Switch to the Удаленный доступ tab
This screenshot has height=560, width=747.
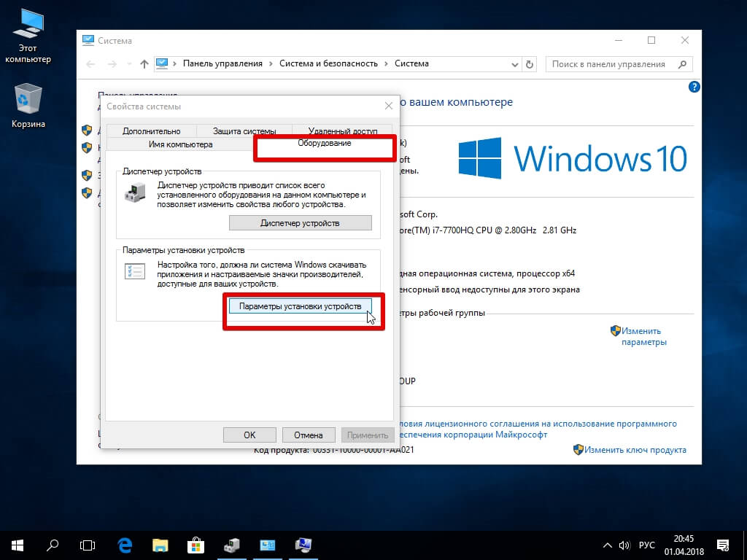pyautogui.click(x=343, y=131)
